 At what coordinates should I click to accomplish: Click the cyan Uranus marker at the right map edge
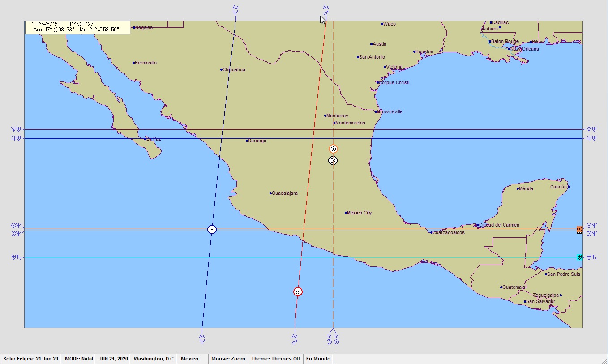579,257
